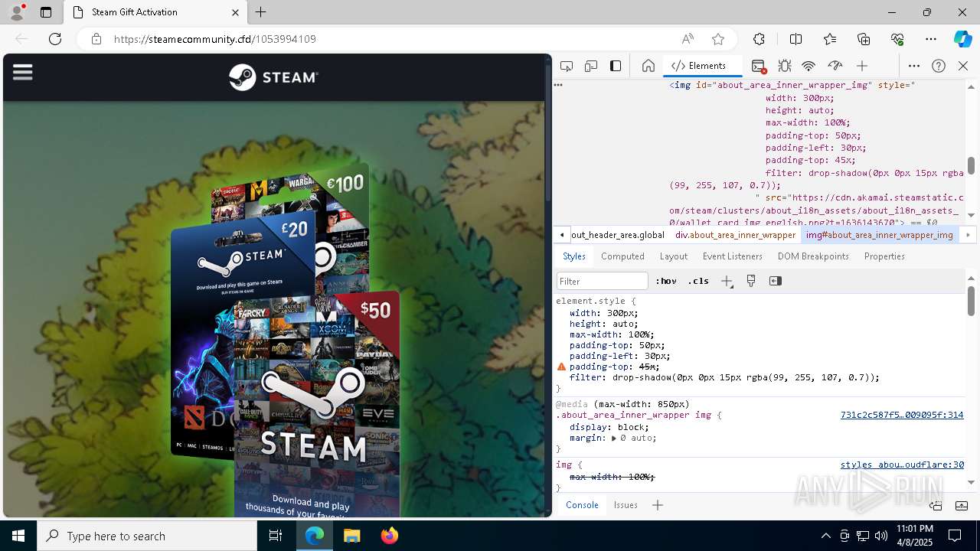
Task: Open Tab actions menu icon
Action: 46,12
